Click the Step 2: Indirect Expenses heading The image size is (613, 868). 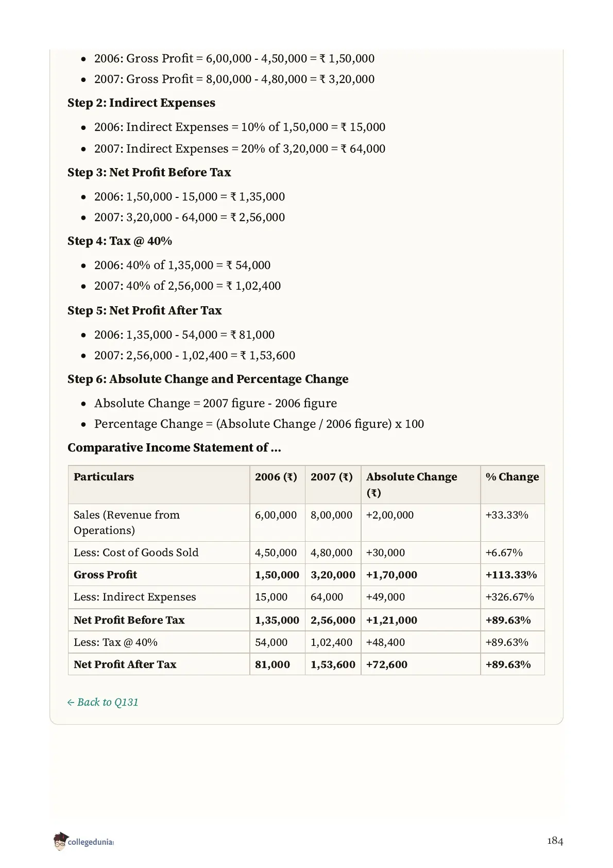(142, 103)
